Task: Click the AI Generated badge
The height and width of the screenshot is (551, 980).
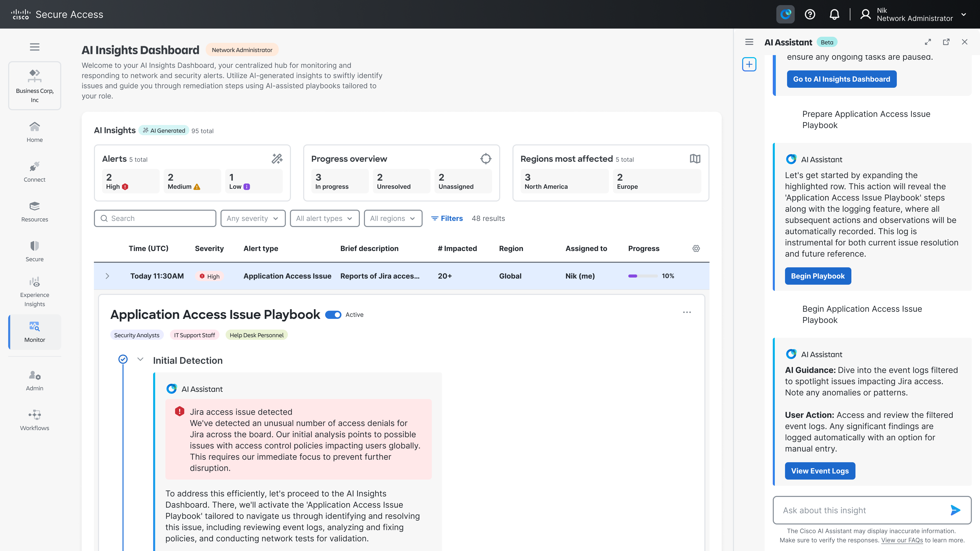Action: pos(164,130)
